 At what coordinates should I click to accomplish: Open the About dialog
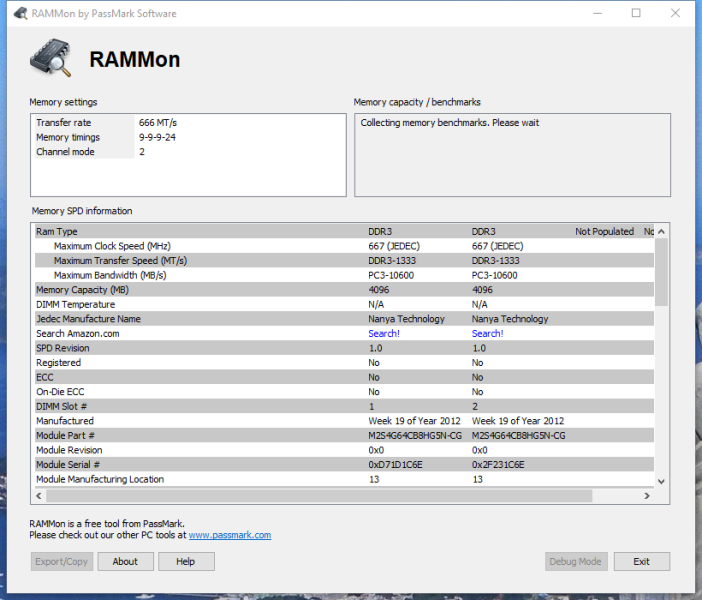coord(125,561)
